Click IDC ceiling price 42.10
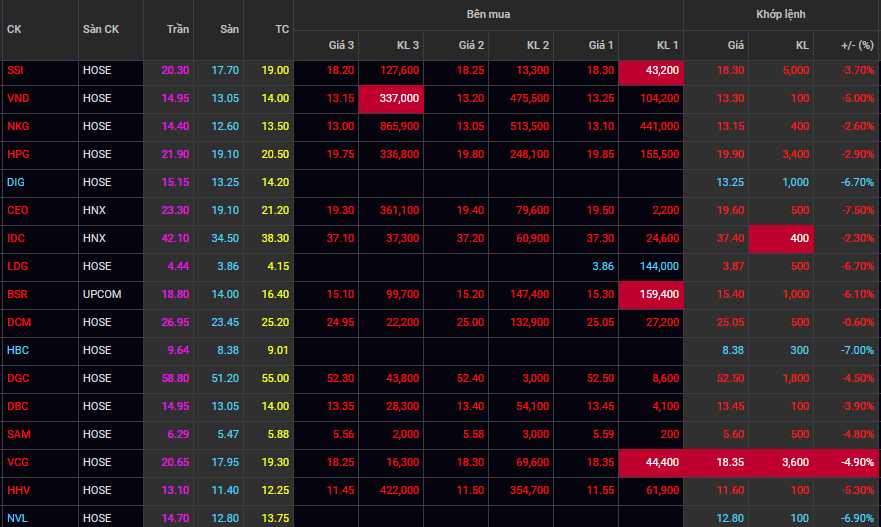Screen dimensions: 881x527 click(175, 239)
